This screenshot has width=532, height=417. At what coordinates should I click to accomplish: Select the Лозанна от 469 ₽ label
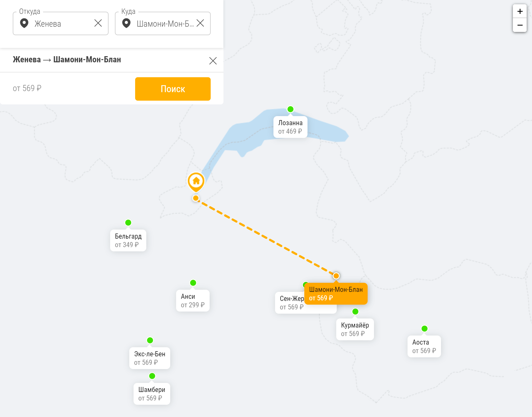(290, 127)
